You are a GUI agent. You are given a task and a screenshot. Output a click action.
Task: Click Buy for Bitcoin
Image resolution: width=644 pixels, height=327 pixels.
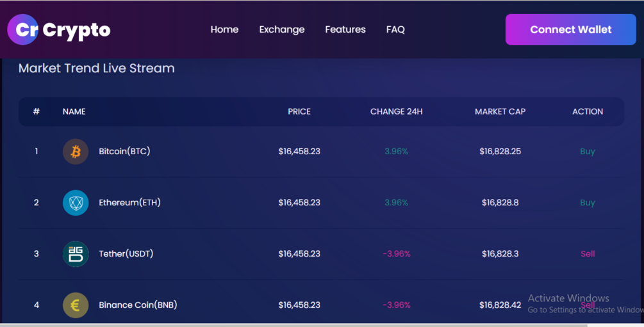tap(588, 152)
